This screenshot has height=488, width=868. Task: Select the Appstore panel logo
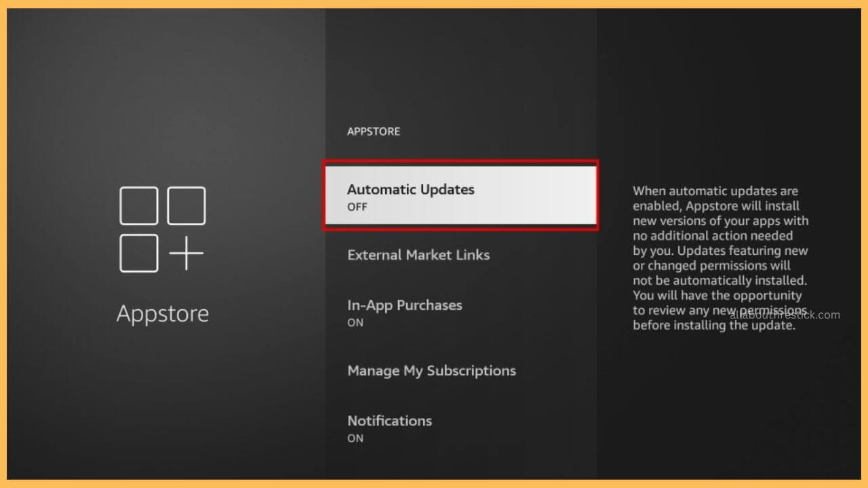pos(163,230)
